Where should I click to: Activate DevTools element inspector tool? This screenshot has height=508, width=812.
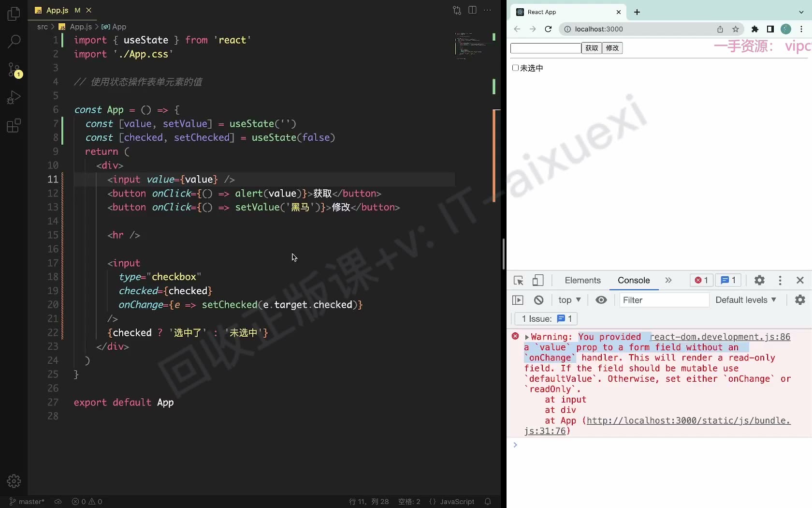(x=519, y=281)
